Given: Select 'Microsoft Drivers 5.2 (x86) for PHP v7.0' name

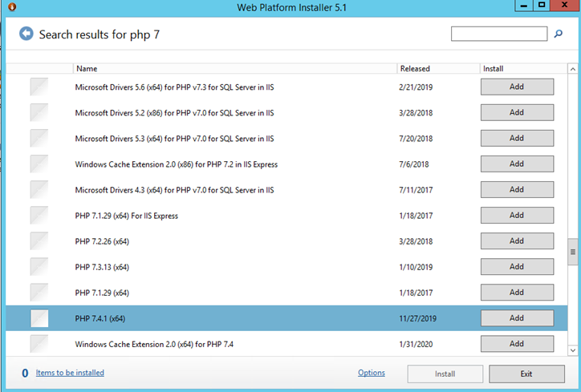Looking at the screenshot, I should tap(174, 113).
